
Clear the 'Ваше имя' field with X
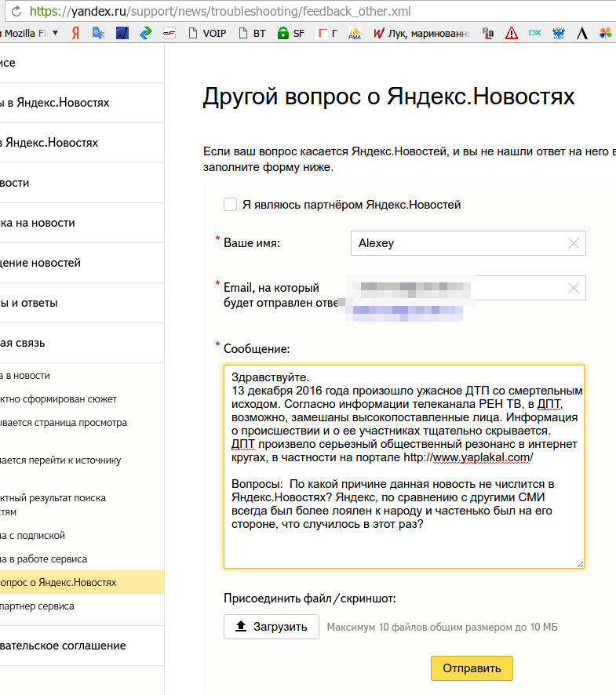tap(574, 243)
